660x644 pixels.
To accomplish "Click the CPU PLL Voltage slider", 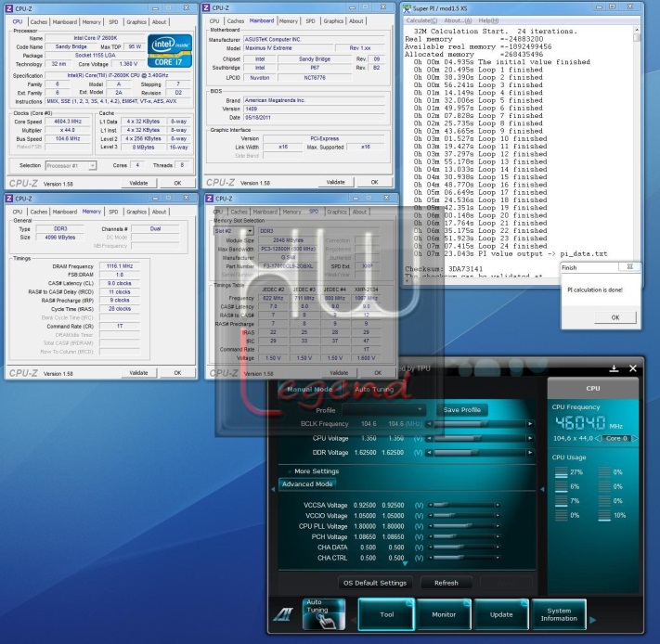I will 464,526.
